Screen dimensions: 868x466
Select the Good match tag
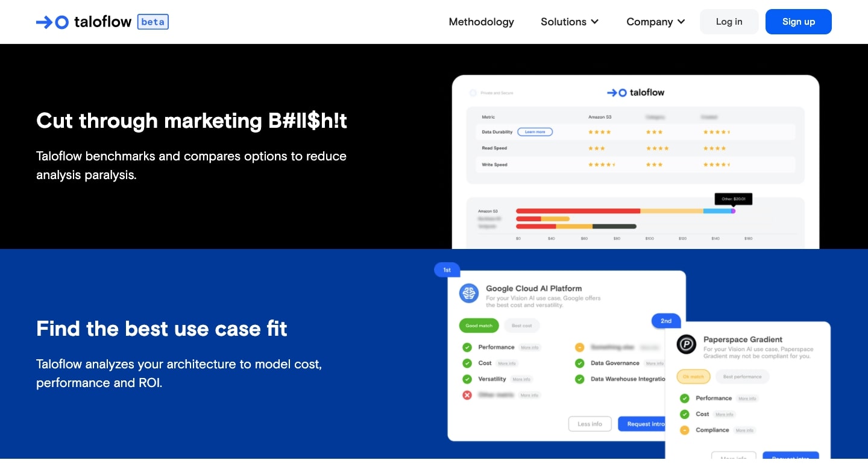pyautogui.click(x=479, y=326)
